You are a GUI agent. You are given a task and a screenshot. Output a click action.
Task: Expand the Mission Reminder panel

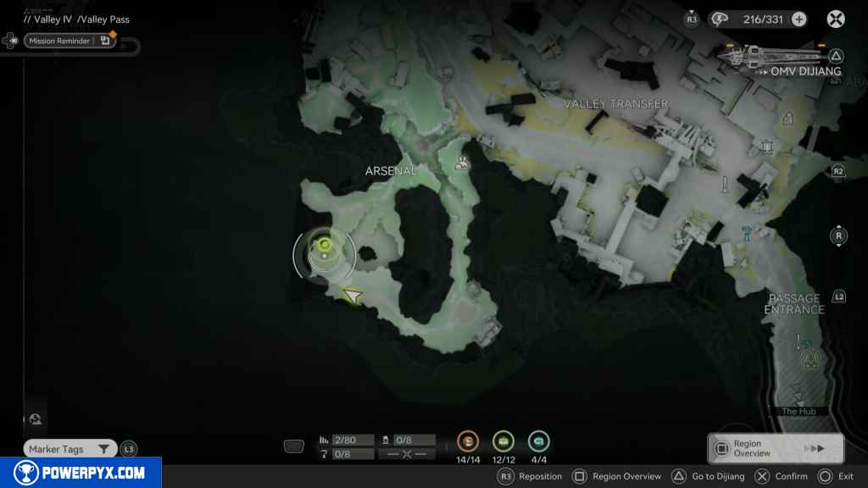pyautogui.click(x=70, y=40)
